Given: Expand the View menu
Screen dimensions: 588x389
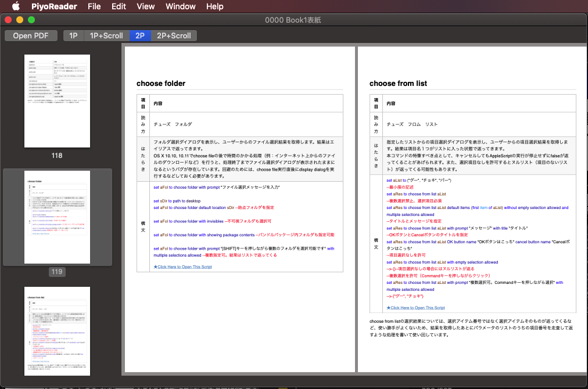Looking at the screenshot, I should (145, 6).
